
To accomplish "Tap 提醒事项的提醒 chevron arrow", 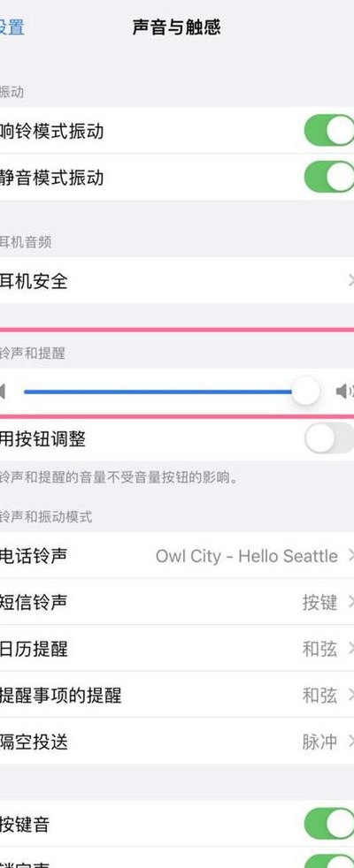I will pyautogui.click(x=350, y=695).
